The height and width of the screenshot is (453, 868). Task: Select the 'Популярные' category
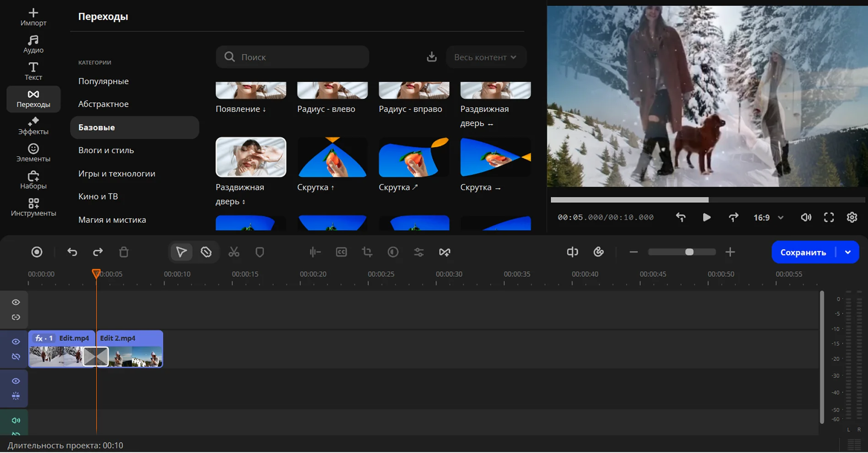[x=103, y=81]
